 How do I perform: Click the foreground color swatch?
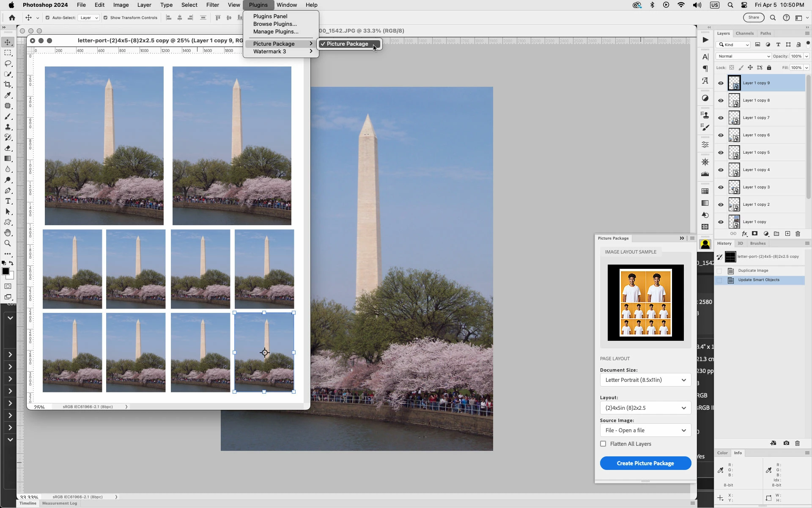(5, 271)
